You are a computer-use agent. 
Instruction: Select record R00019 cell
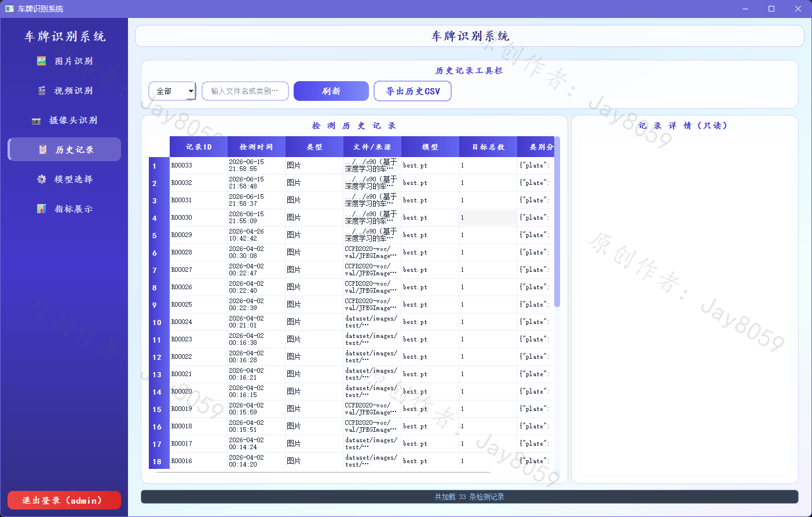[199, 409]
